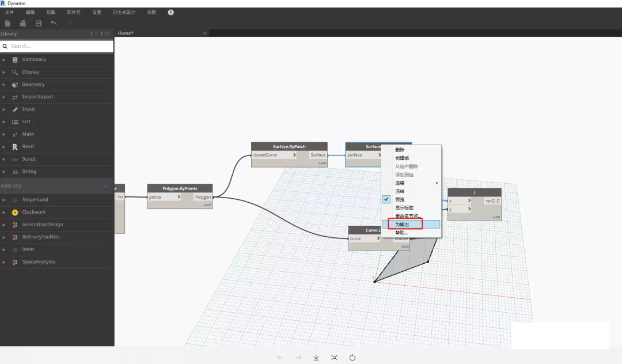
Task: Click the fit-to-screen icon at the bottom
Action: [335, 358]
